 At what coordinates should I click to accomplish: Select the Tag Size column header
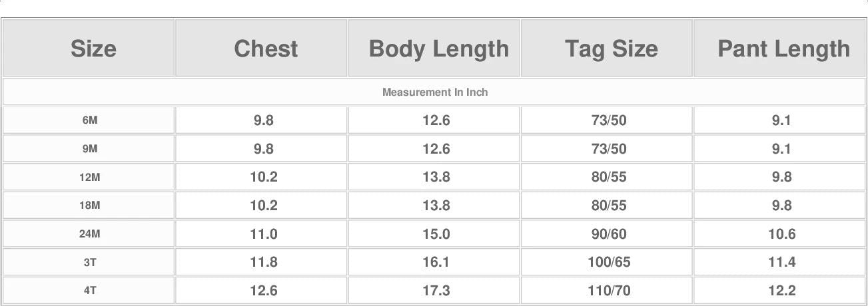(611, 49)
